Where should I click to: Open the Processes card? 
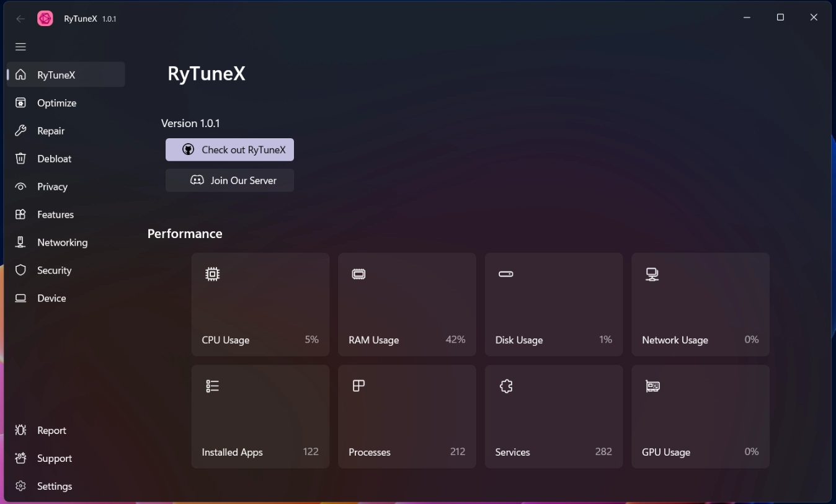pos(407,417)
